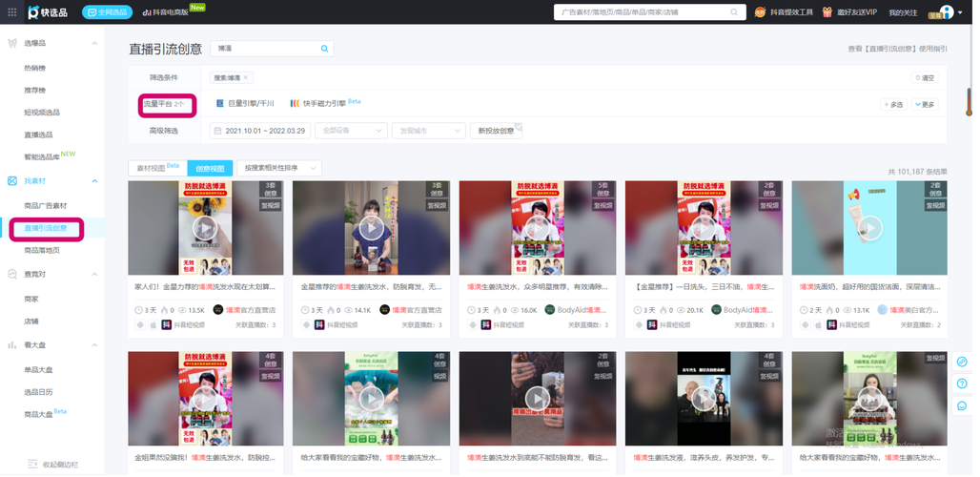
Task: Click the search icon in the 博滴 search box
Action: point(324,48)
